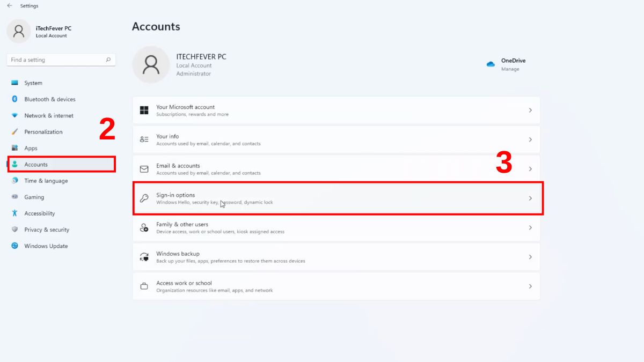The height and width of the screenshot is (362, 644).
Task: Open the System settings category
Action: click(33, 83)
